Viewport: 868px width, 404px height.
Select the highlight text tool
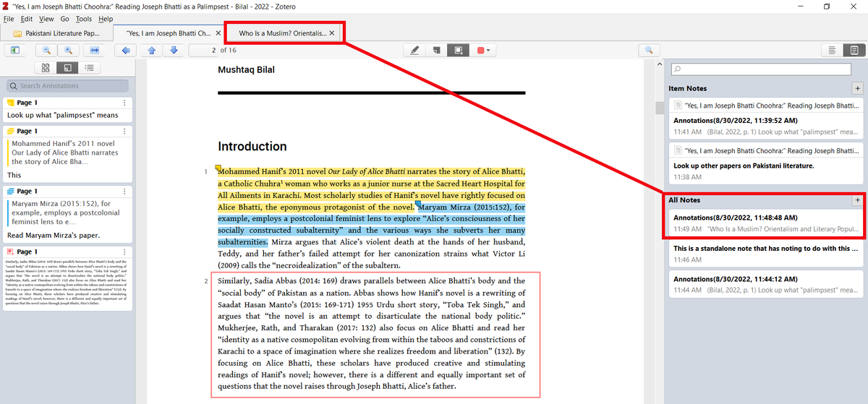(x=414, y=51)
